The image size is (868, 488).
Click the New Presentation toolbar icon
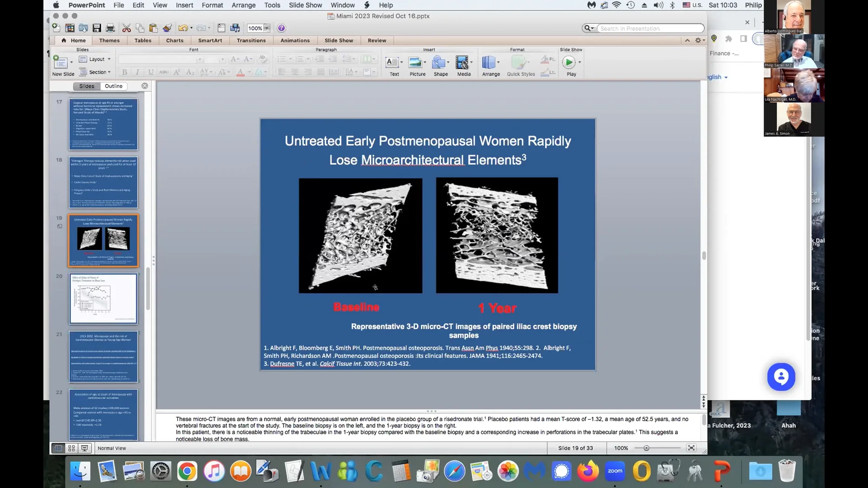point(56,28)
